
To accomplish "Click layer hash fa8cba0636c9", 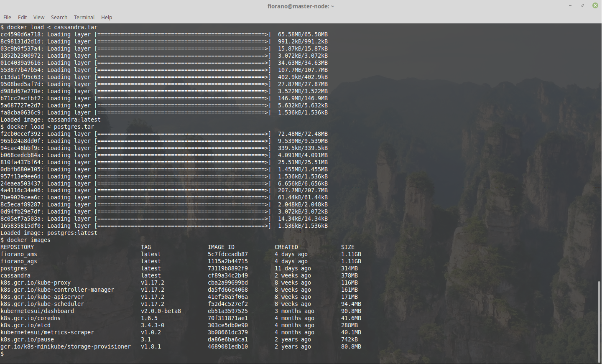I will (20, 112).
